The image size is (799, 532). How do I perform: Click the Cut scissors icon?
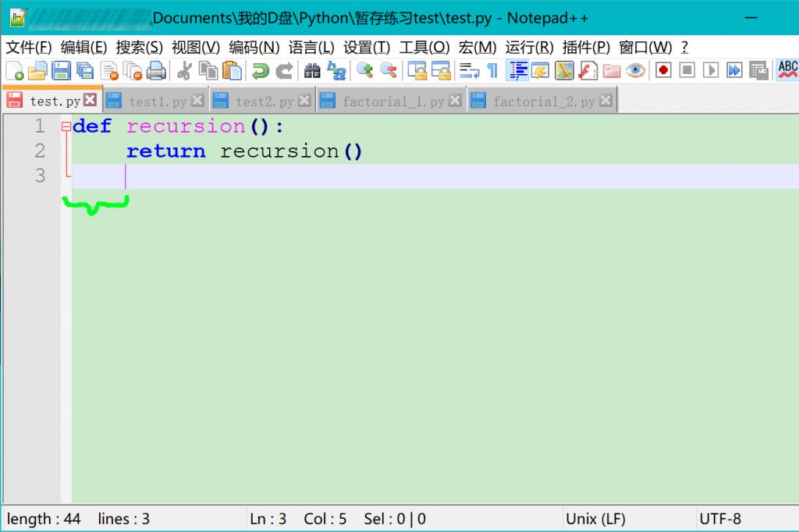[x=184, y=70]
